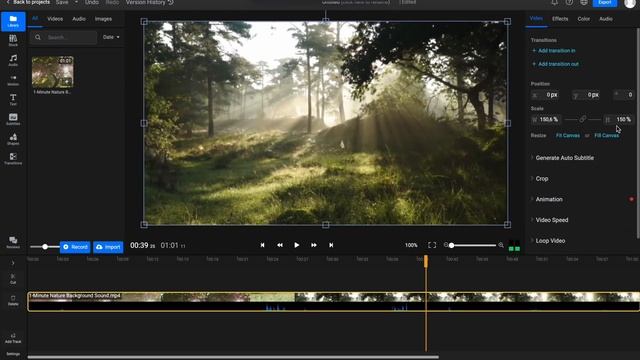
Task: Open the Stock media panel
Action: coord(13,41)
